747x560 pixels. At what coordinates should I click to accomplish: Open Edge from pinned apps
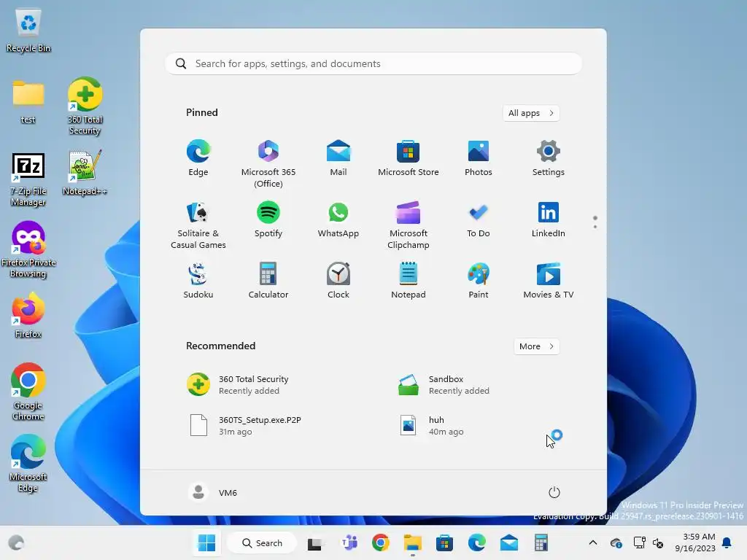click(198, 158)
